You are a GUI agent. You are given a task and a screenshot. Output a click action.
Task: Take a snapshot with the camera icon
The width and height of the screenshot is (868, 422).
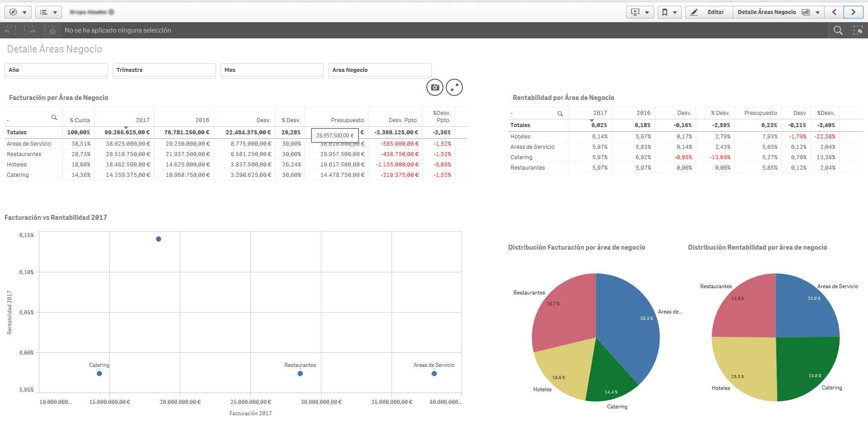click(435, 87)
